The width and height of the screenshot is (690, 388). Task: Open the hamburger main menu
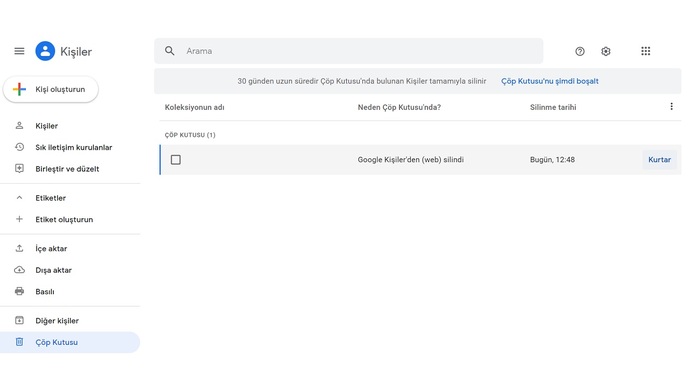click(19, 51)
